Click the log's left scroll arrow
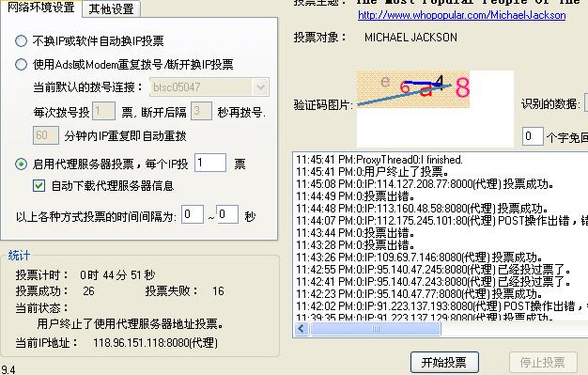 click(x=302, y=329)
